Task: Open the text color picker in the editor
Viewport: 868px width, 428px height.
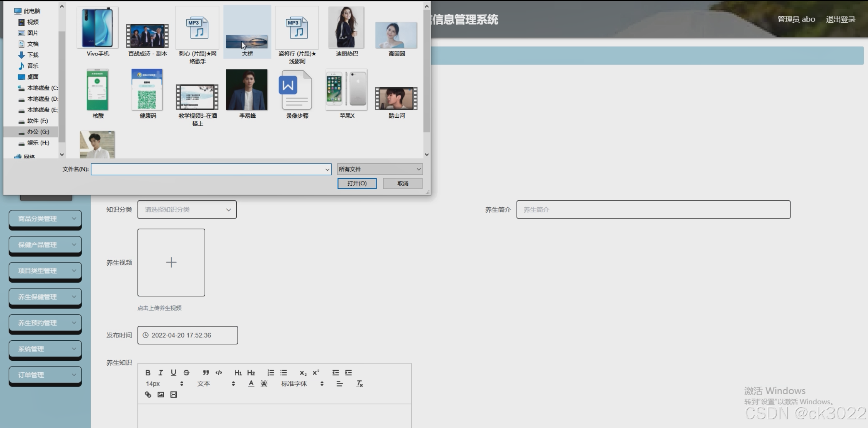Action: click(x=251, y=384)
